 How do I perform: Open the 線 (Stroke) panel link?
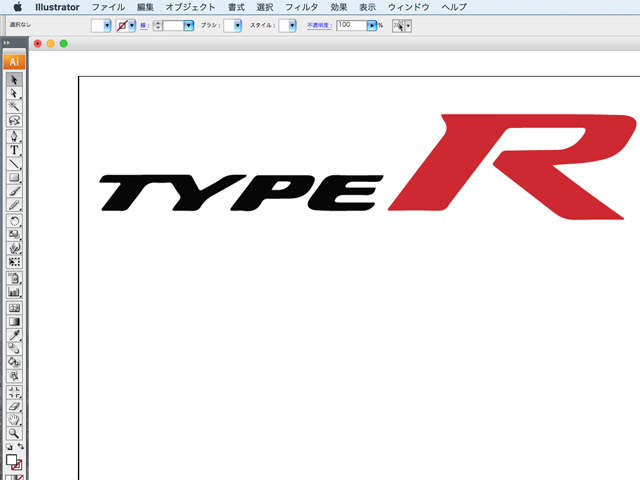pyautogui.click(x=143, y=25)
